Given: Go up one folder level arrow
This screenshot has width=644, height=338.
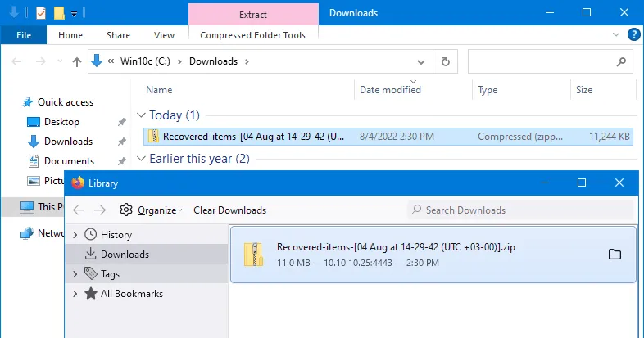Looking at the screenshot, I should pos(77,61).
